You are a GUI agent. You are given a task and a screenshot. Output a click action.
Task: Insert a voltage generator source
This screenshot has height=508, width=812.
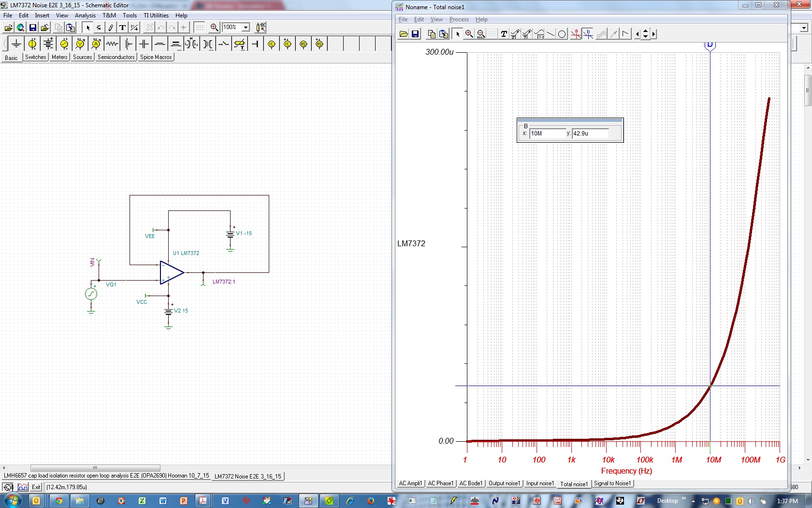(64, 44)
